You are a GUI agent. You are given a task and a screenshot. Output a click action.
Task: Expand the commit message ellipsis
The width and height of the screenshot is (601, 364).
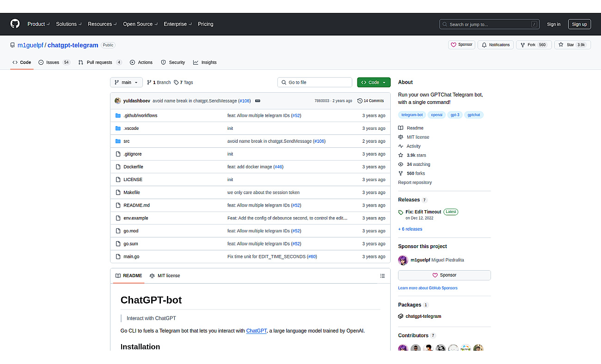pos(258,101)
